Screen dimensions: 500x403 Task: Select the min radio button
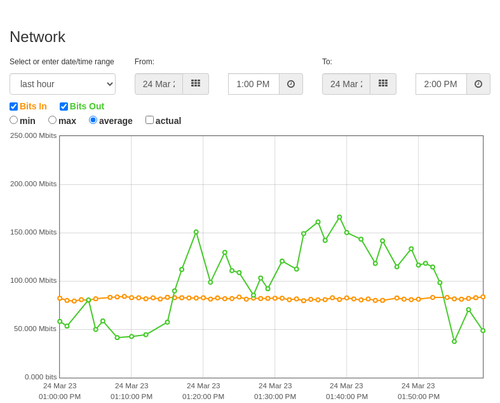point(13,120)
